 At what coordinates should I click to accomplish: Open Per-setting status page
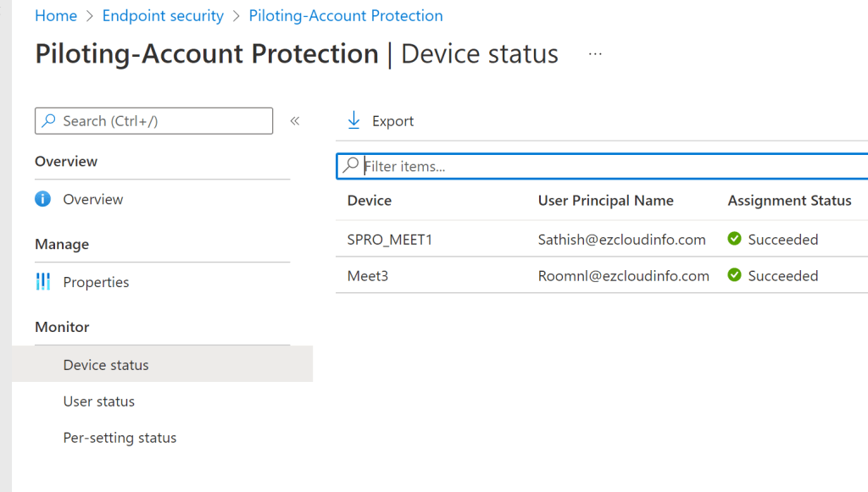120,438
